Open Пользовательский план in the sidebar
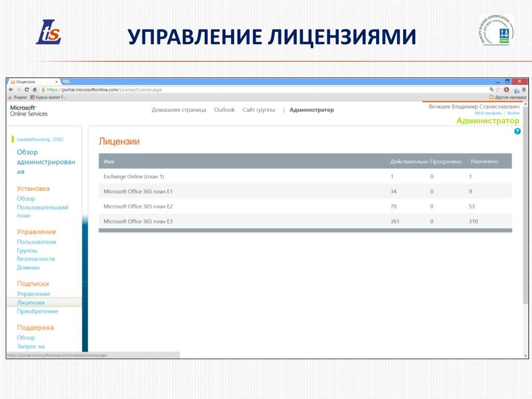This screenshot has height=399, width=532. pos(43,211)
